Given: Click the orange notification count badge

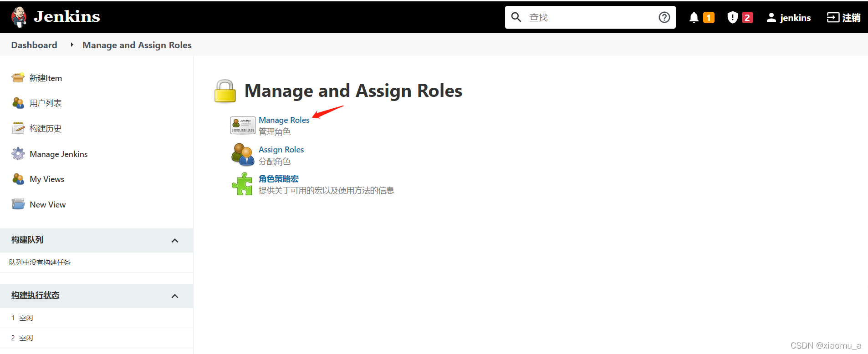Looking at the screenshot, I should pos(709,18).
